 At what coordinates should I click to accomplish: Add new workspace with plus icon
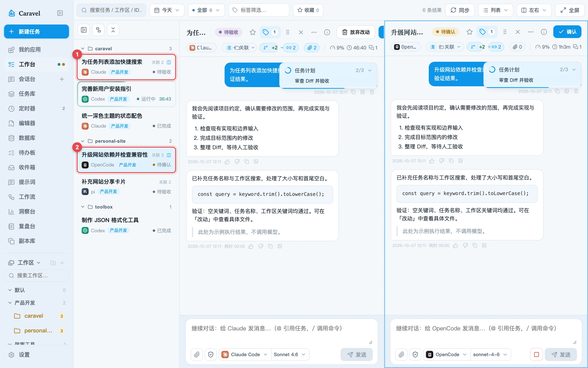62,263
